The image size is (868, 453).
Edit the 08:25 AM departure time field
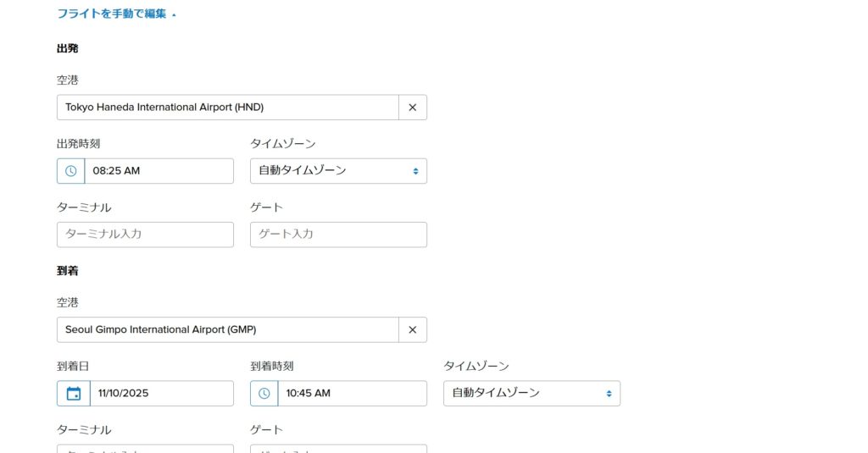point(159,171)
